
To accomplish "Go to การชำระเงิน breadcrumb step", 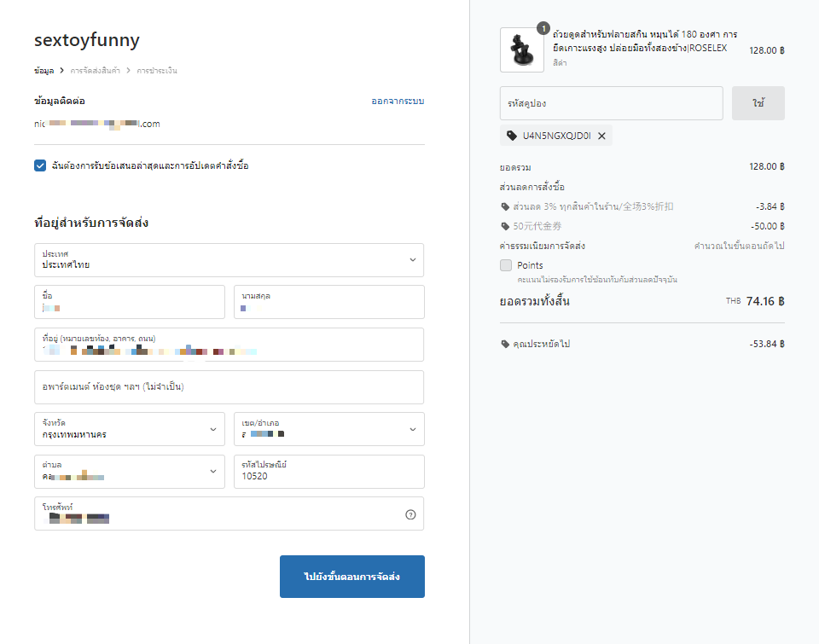I will tap(157, 70).
